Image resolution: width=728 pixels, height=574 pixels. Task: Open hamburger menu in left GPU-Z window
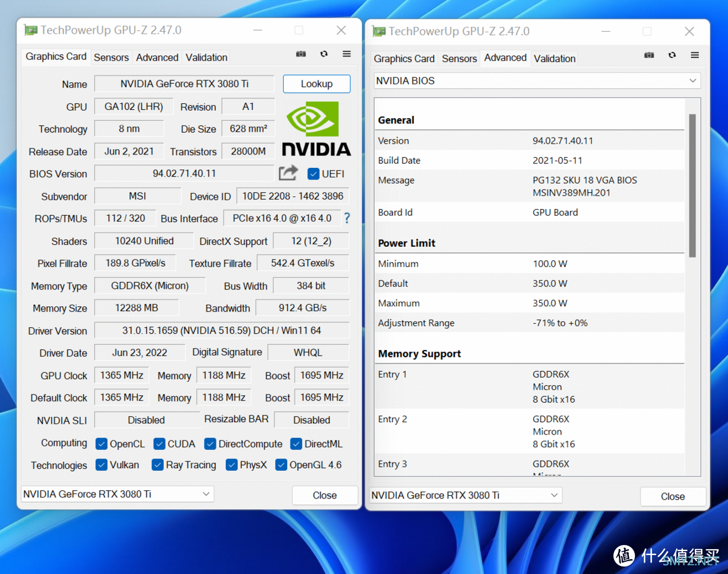click(346, 54)
